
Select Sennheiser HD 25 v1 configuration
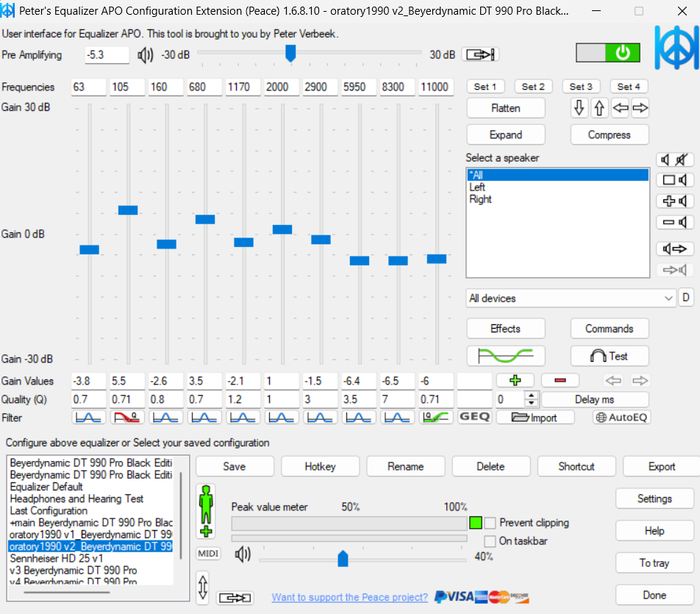click(x=91, y=559)
